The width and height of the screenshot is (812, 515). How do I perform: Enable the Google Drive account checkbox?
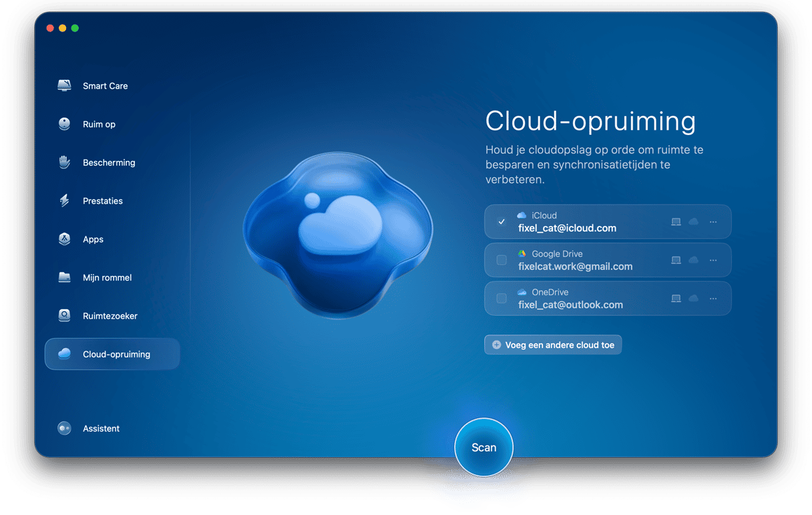click(501, 260)
